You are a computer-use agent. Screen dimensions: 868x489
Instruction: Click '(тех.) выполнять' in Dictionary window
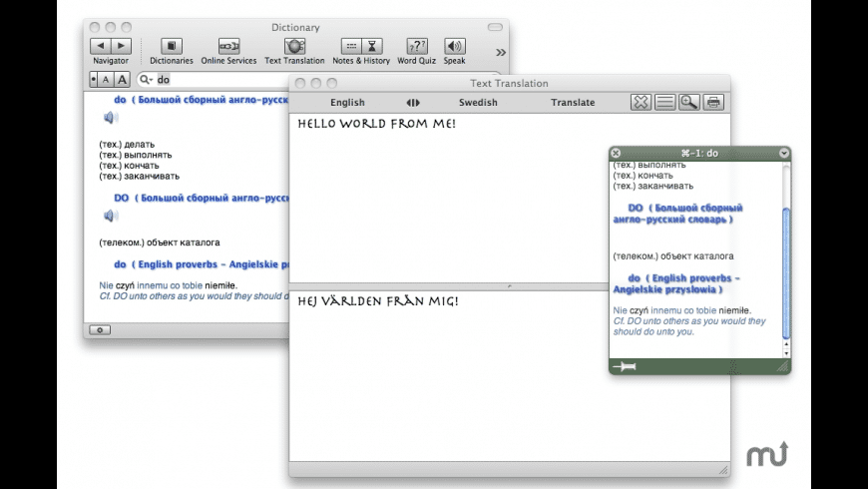(136, 155)
